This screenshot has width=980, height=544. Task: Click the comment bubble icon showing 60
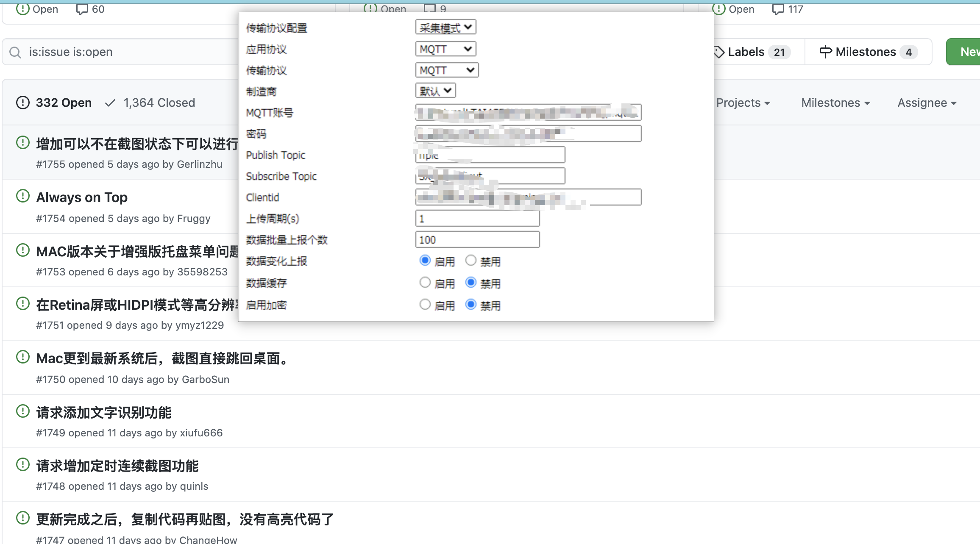[82, 9]
